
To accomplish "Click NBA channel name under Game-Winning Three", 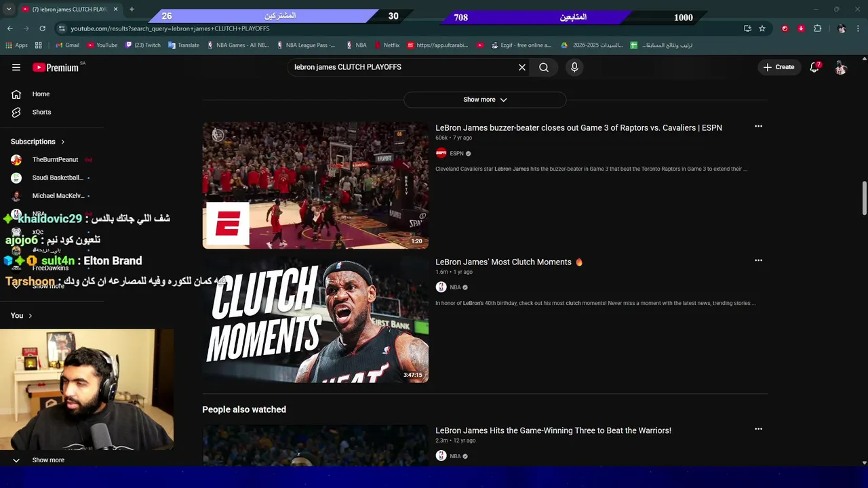I will 455,456.
